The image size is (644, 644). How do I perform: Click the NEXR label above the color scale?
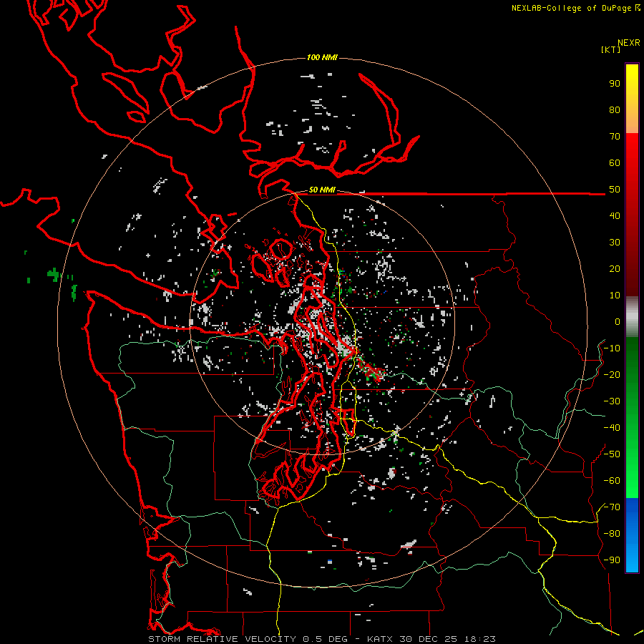(629, 43)
